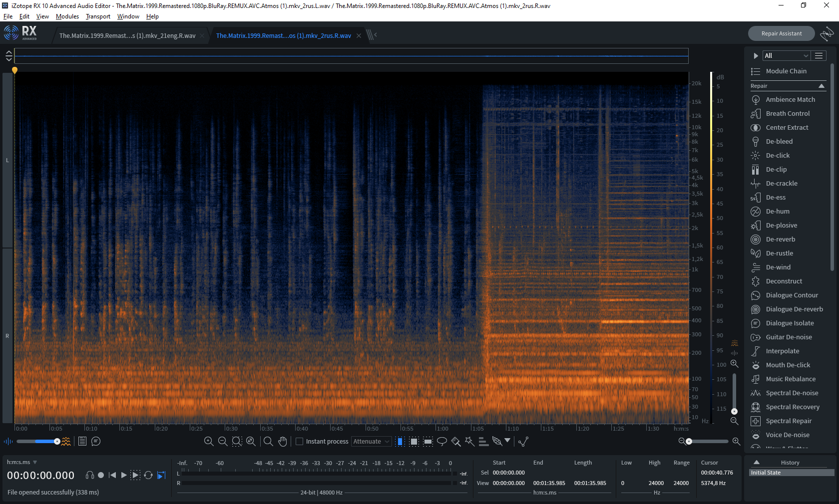Open the comment bubble icon
The height and width of the screenshot is (504, 839).
point(96,442)
